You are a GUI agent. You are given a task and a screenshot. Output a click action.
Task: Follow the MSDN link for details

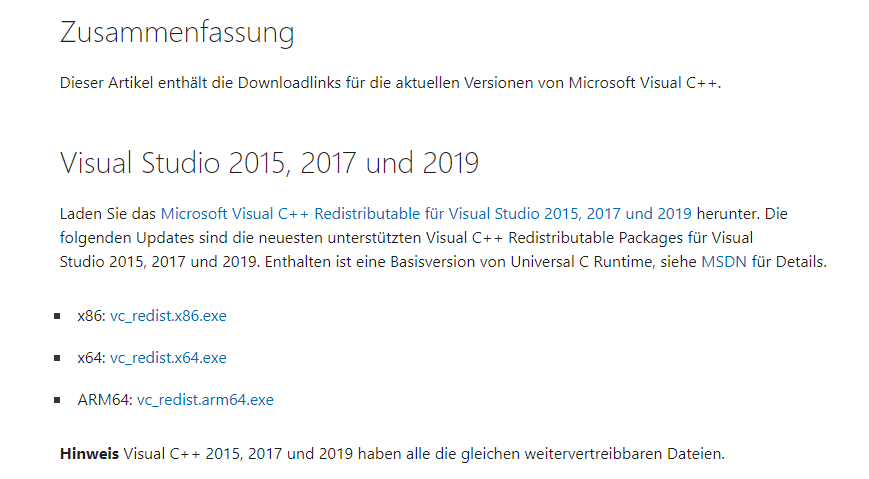point(724,262)
